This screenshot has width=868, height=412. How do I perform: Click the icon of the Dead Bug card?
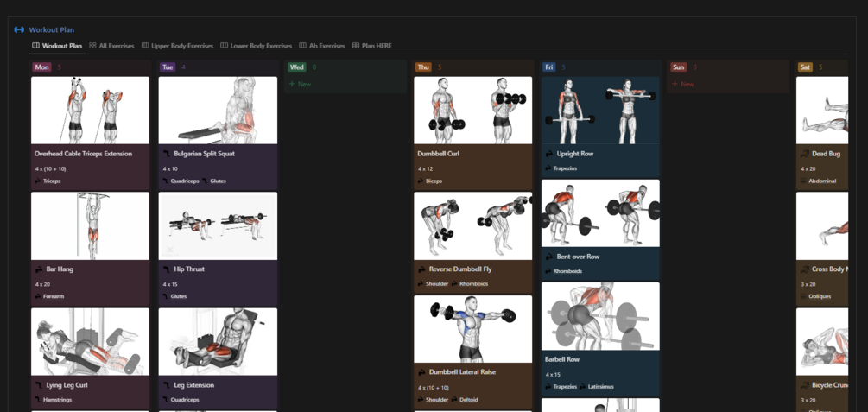[x=804, y=154]
